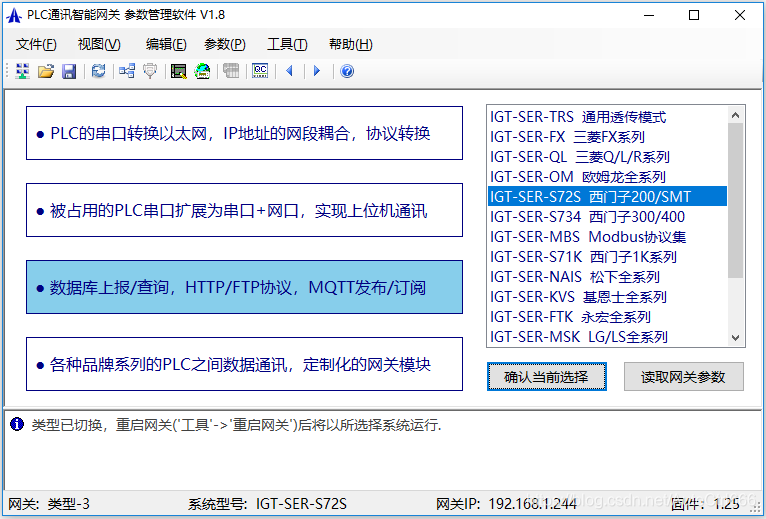Select IGT-SER-KVS 基恩士全系列 in list
This screenshot has height=519, width=766.
tap(608, 297)
